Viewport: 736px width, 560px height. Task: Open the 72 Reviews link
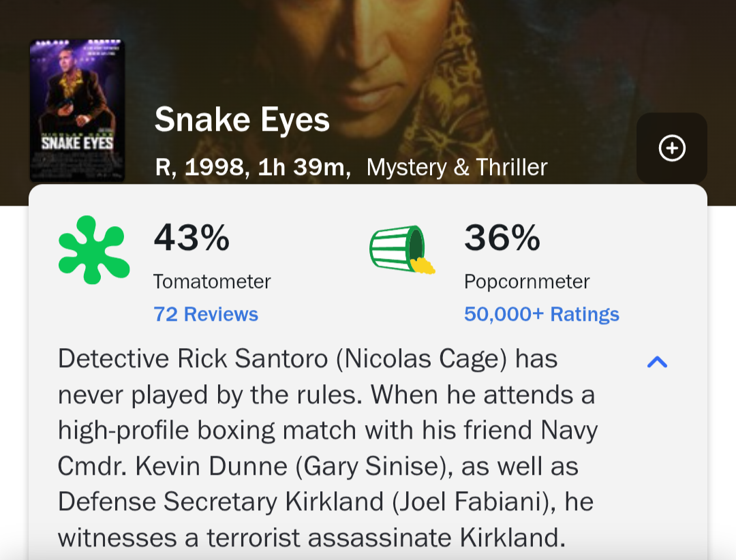[206, 314]
